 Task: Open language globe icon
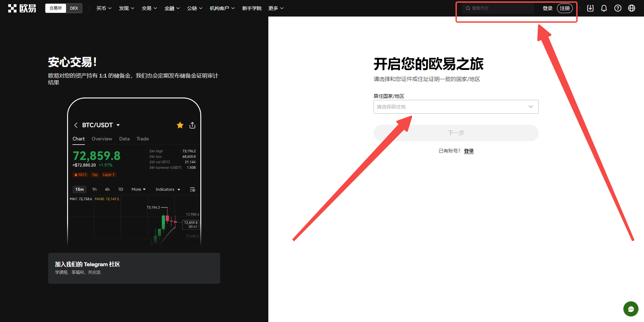(x=632, y=8)
